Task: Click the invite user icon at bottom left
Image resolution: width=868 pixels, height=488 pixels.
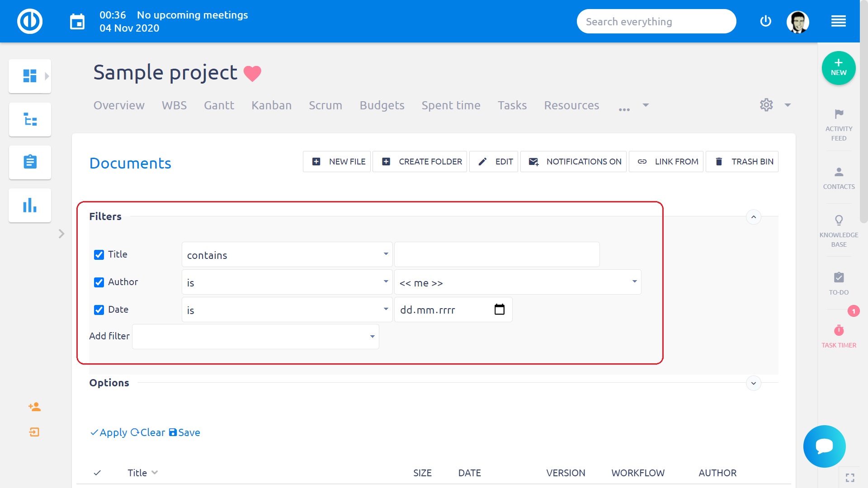Action: pyautogui.click(x=35, y=407)
